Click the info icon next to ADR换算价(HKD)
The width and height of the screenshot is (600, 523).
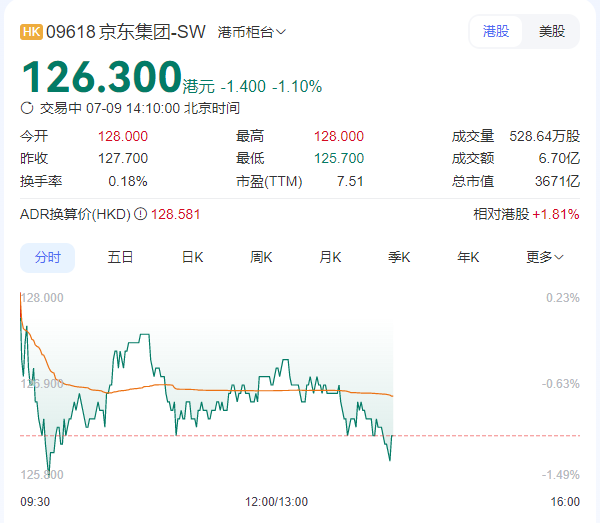click(140, 214)
